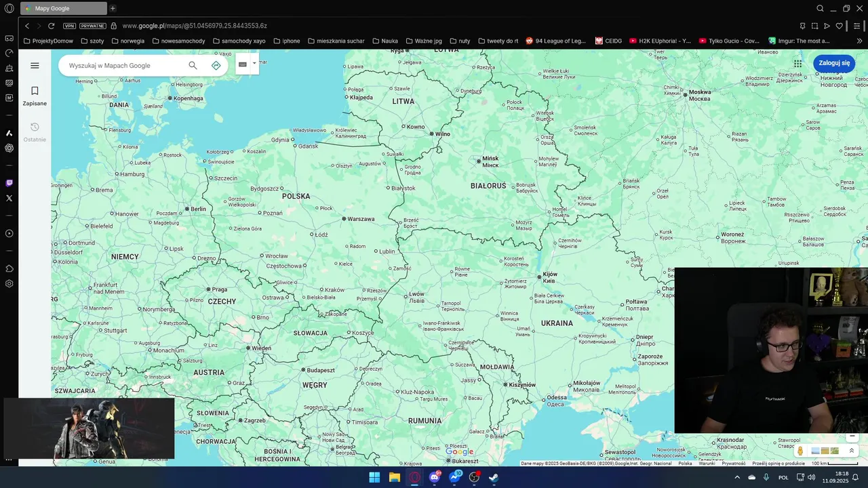Click the PRYWATNE private mode badge
The image size is (868, 488).
tap(92, 26)
